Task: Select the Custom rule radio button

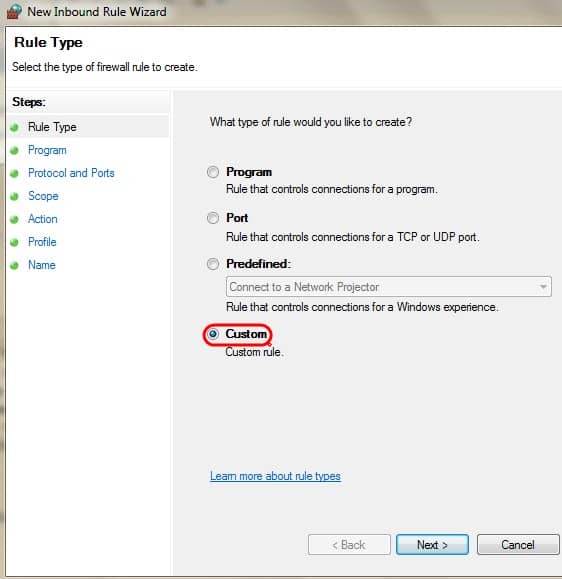Action: coord(213,334)
